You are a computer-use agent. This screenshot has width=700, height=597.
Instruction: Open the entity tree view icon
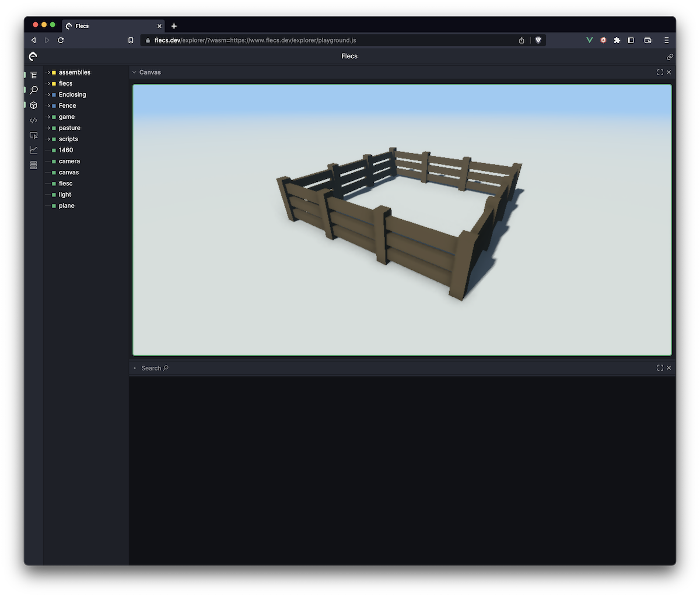[x=33, y=75]
